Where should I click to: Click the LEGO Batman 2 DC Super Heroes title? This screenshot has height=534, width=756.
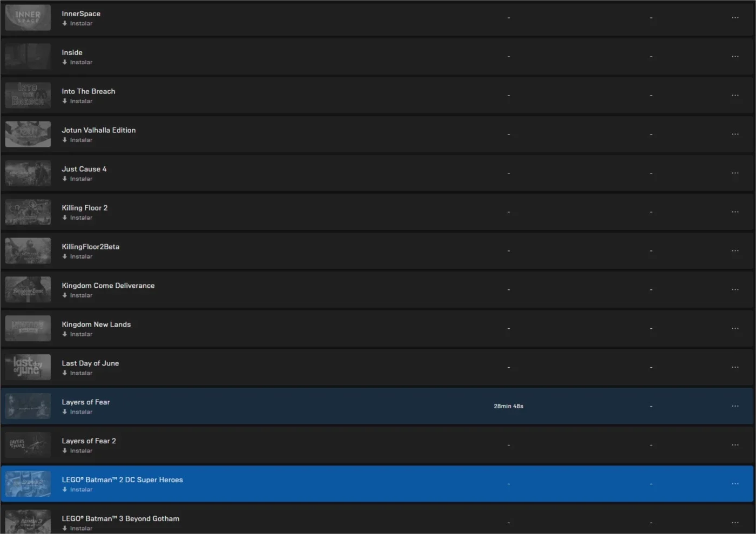(123, 480)
